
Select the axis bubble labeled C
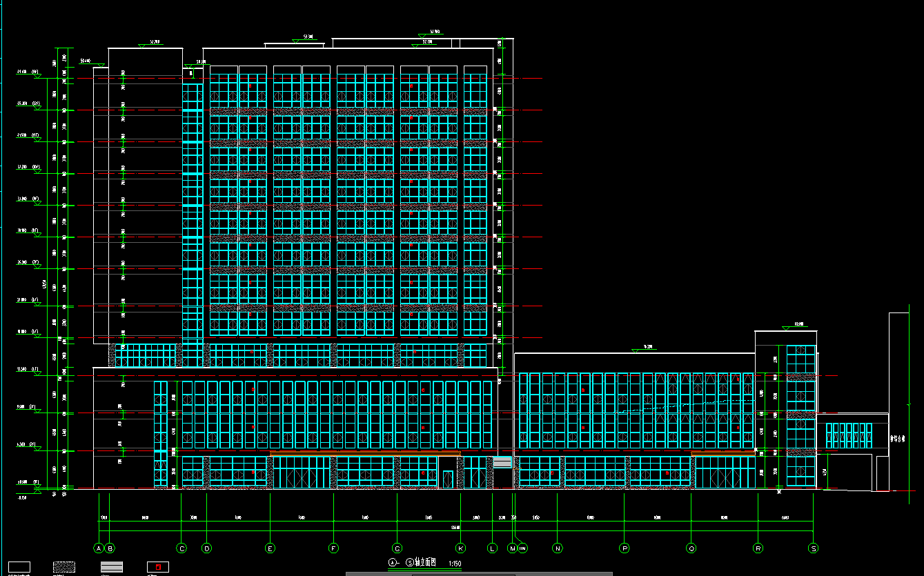[x=181, y=548]
